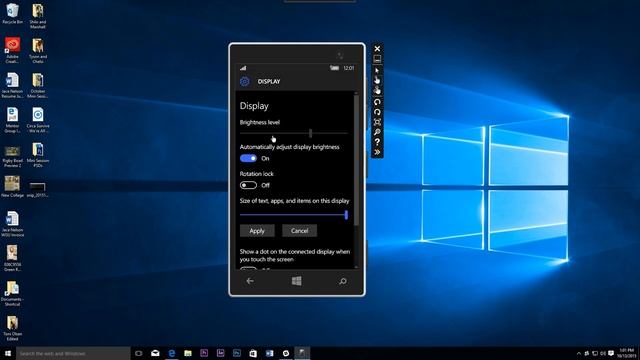Click the taskbar clock
The width and height of the screenshot is (640, 360).
[627, 353]
